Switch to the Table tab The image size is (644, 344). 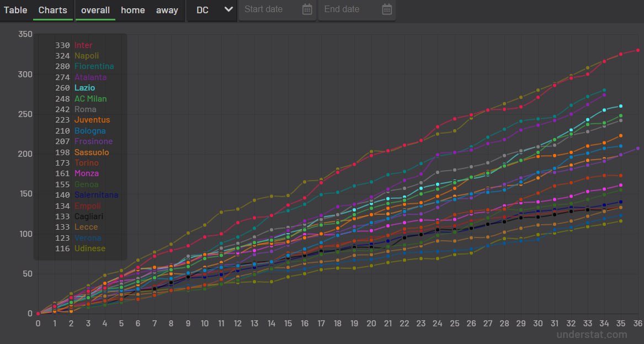tap(15, 10)
